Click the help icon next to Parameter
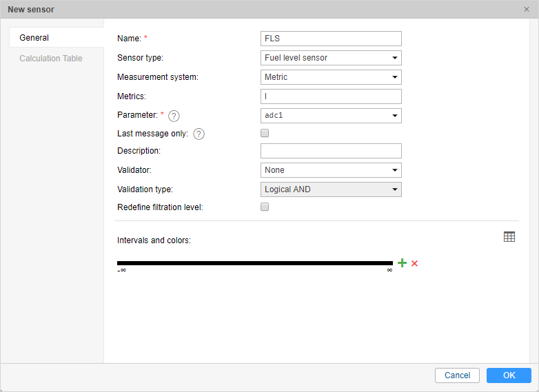 point(174,116)
